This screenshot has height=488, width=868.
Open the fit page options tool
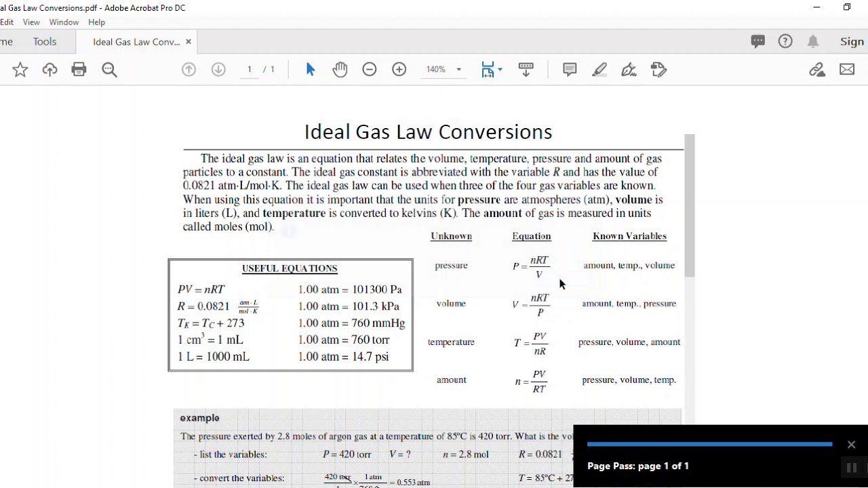(x=488, y=69)
